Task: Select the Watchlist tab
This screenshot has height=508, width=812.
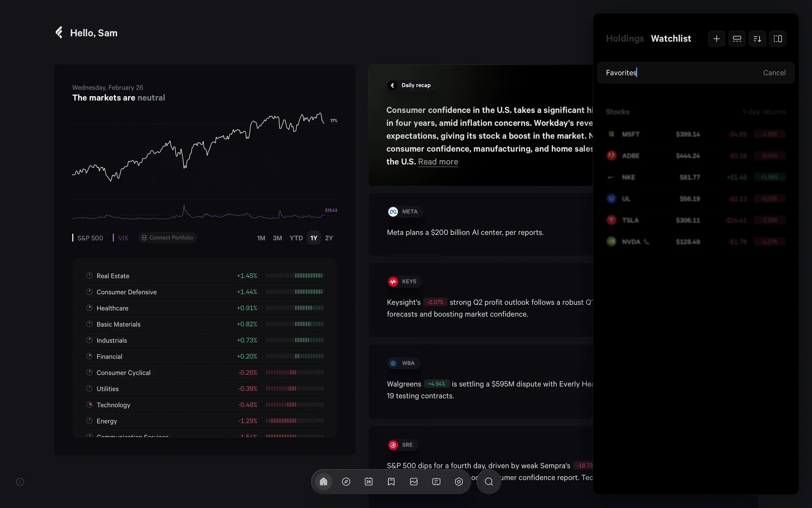Action: pyautogui.click(x=671, y=39)
